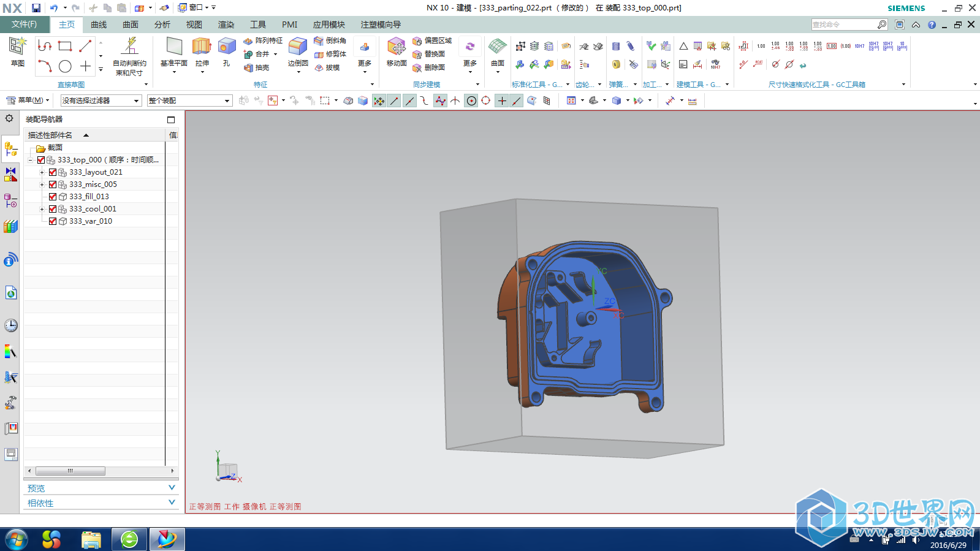Switch to the Render (渲染) tab
Image resolution: width=980 pixels, height=551 pixels.
click(x=226, y=25)
